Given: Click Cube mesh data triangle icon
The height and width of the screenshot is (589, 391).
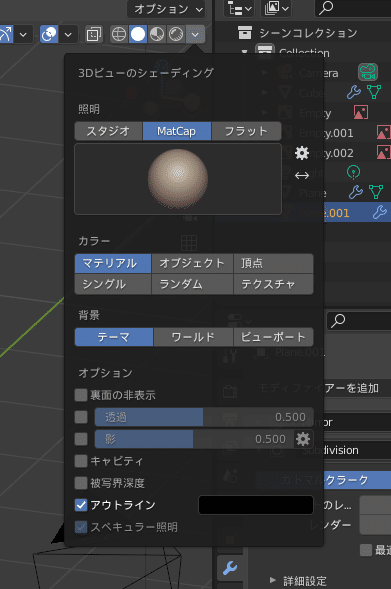Looking at the screenshot, I should 374,92.
